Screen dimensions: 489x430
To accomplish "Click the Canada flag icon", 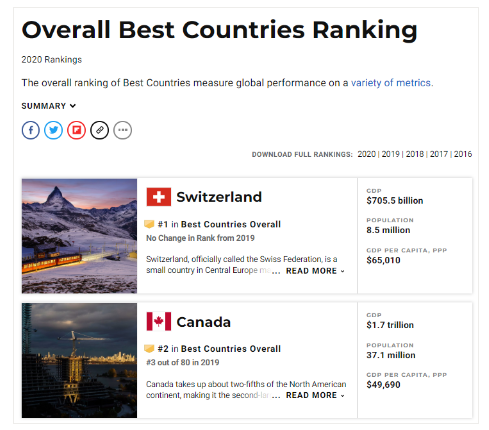I will coord(159,321).
